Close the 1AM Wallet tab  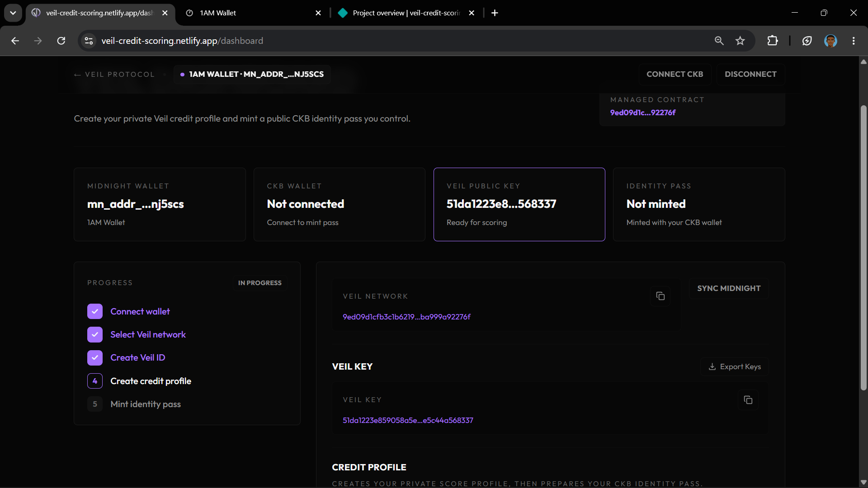[318, 13]
